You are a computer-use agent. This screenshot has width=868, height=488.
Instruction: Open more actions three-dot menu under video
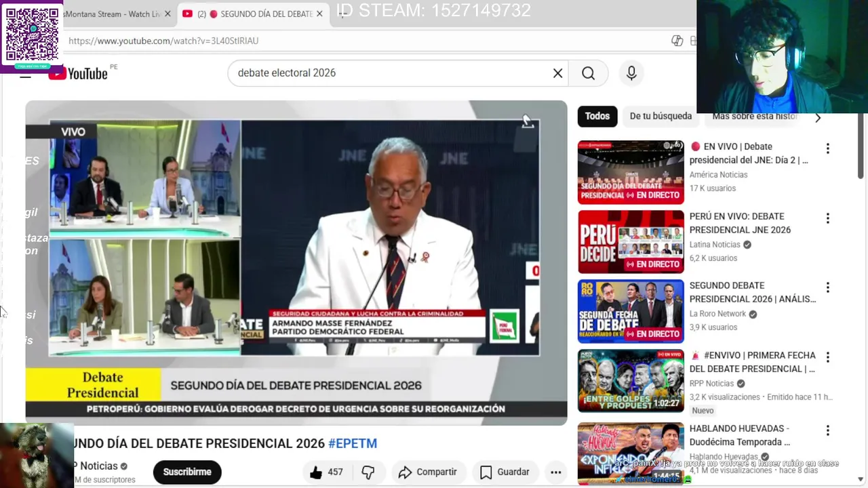point(555,472)
